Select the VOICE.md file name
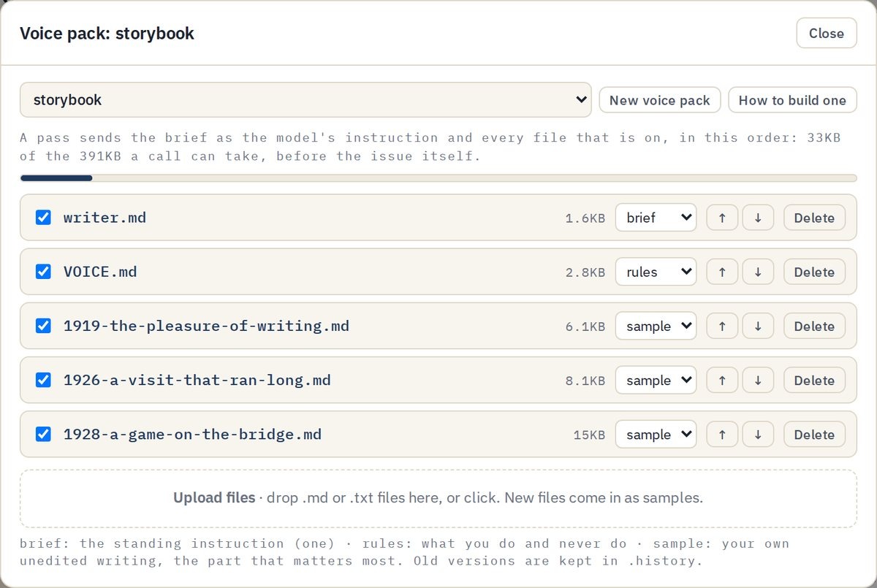Viewport: 877px width, 588px height. point(100,271)
